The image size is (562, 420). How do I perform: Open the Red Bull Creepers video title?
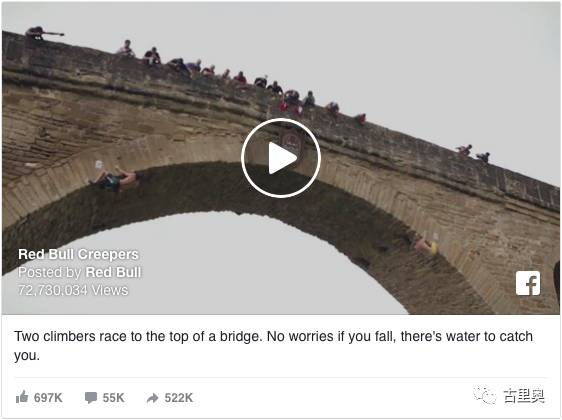pos(78,254)
